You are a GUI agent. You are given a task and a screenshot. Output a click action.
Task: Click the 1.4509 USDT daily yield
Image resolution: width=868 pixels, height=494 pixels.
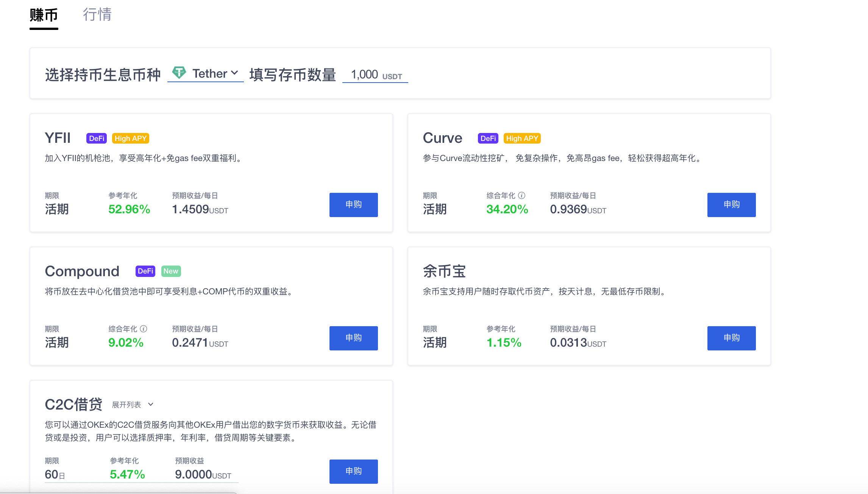(200, 209)
